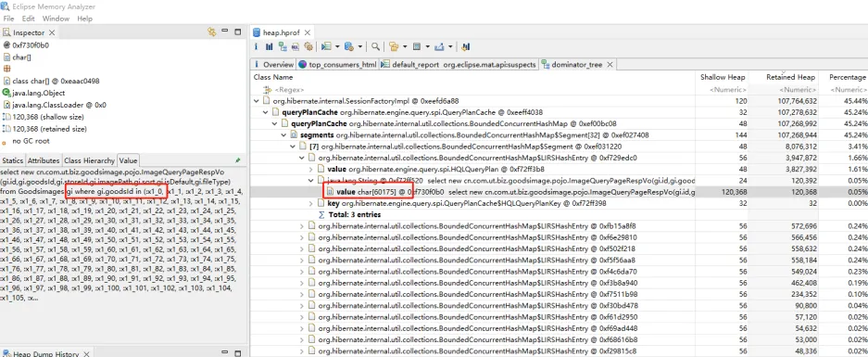Select 'java.lang.ClassLoader @ 0x0' in Inspector

click(x=59, y=105)
